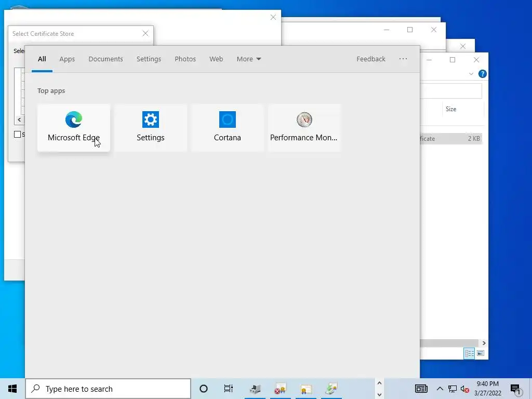Screen dimensions: 532x399
Task: Switch to the certificate taskbar window
Action: click(306, 389)
